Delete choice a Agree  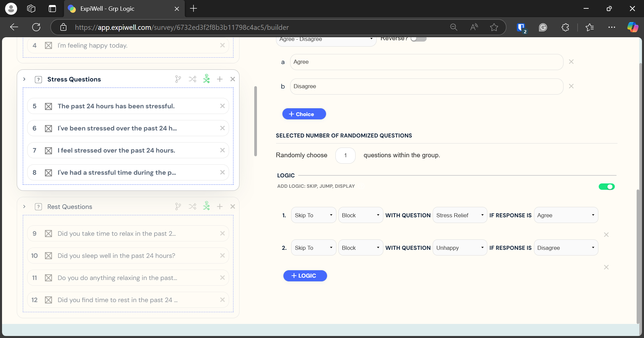[571, 62]
